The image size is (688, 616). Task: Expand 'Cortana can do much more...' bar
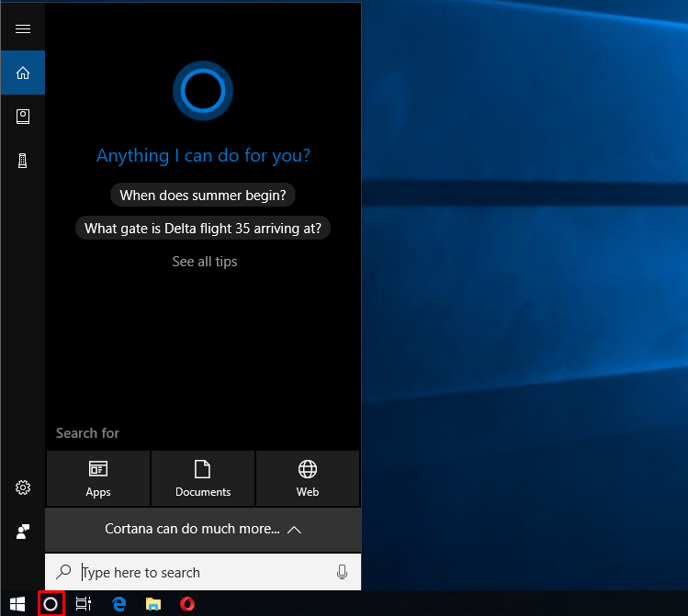click(203, 530)
